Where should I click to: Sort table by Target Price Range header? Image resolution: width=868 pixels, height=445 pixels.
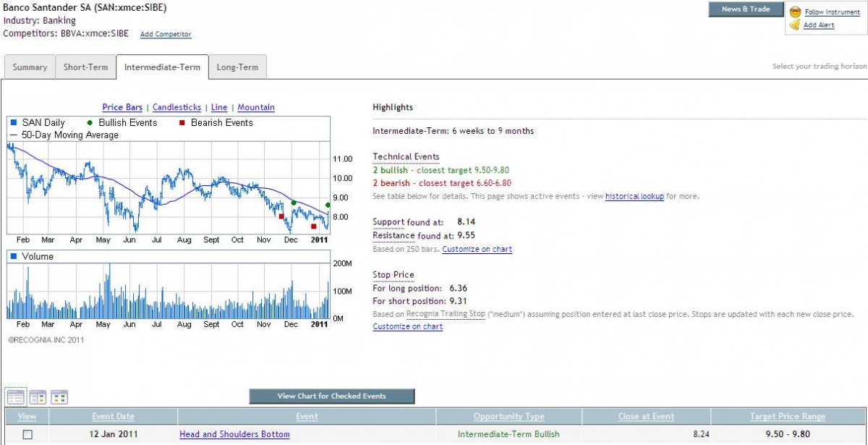(788, 416)
